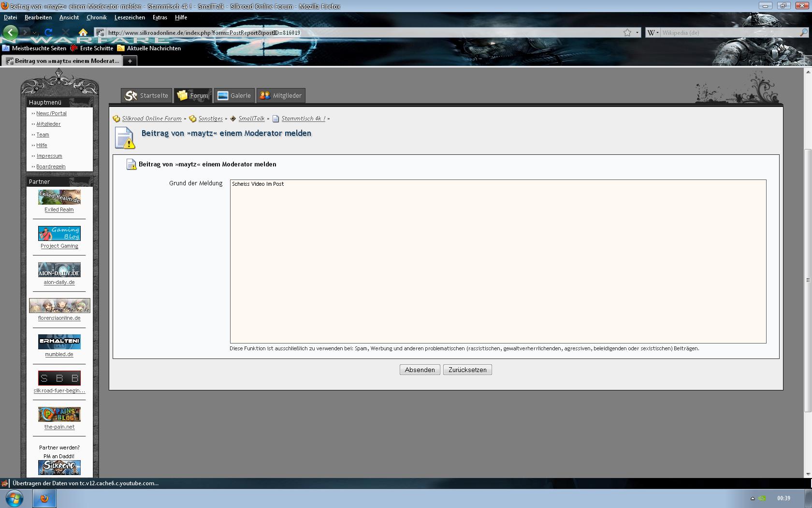Viewport: 812px width, 508px height.
Task: Open the Mitglieder tab
Action: coord(281,95)
